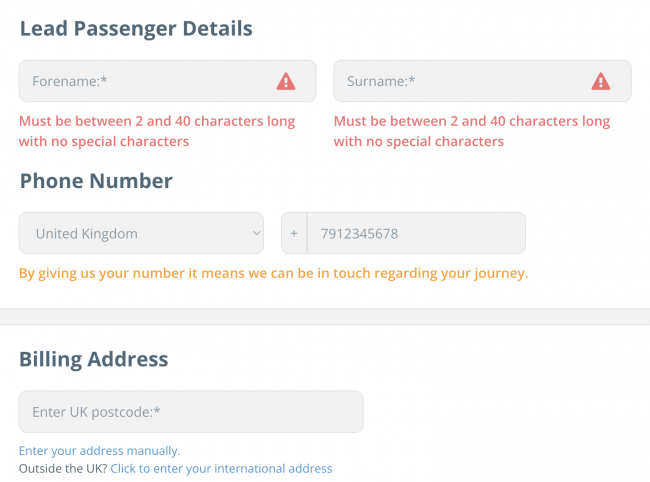Click into the 7912345678 phone number field
Screen dimensions: 650x482
416,233
